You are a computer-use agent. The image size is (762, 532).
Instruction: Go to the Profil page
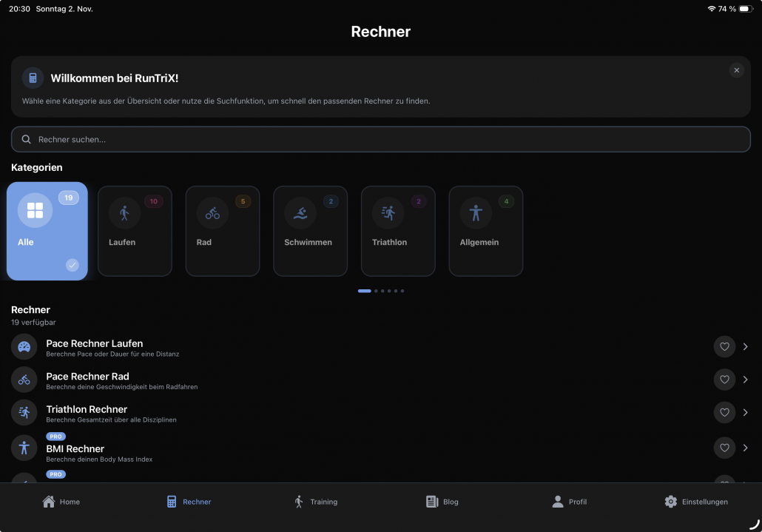click(x=569, y=501)
